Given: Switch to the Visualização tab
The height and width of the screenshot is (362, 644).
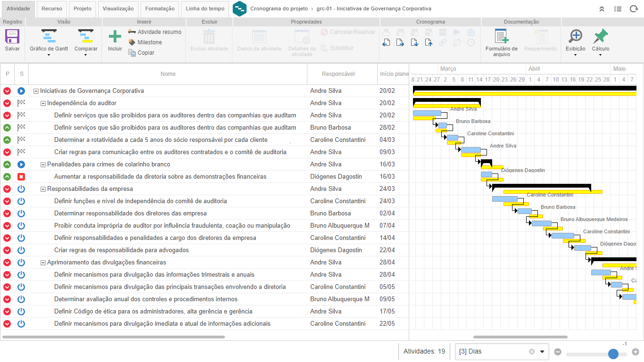Looking at the screenshot, I should (x=118, y=9).
